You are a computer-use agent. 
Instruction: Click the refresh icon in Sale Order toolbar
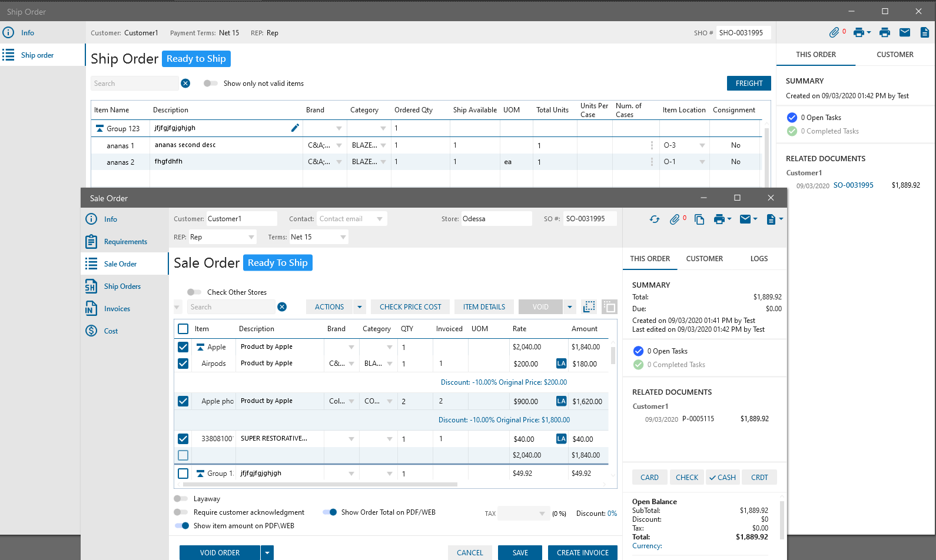[655, 219]
